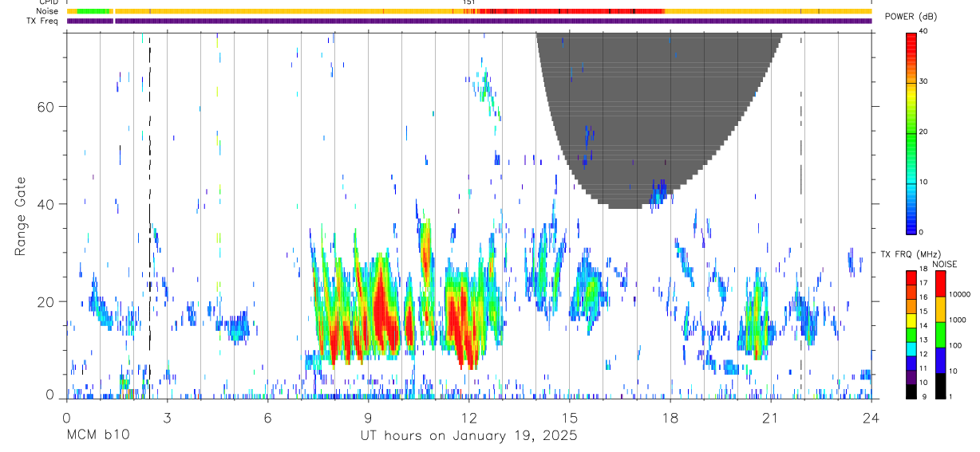Click the '10000' tick on NOISE legend
Viewport: 980px width, 452px height.
(959, 294)
